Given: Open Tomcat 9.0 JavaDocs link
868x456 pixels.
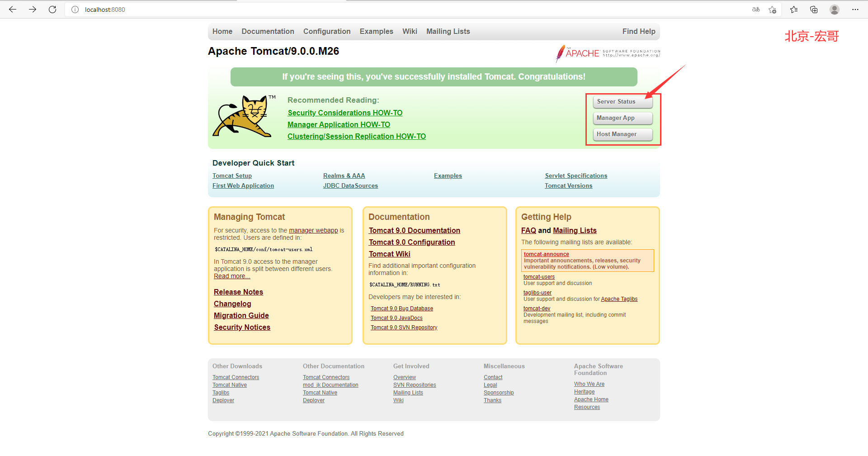Looking at the screenshot, I should [396, 318].
